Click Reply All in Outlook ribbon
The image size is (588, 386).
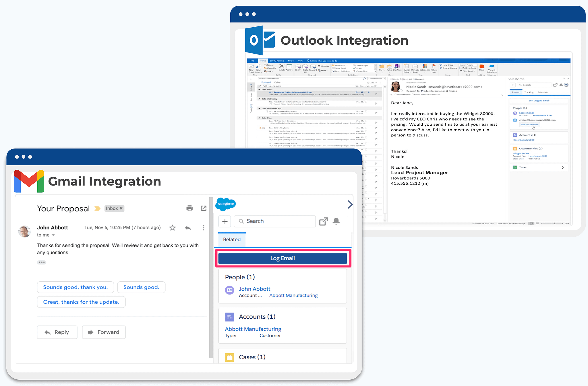(305, 69)
